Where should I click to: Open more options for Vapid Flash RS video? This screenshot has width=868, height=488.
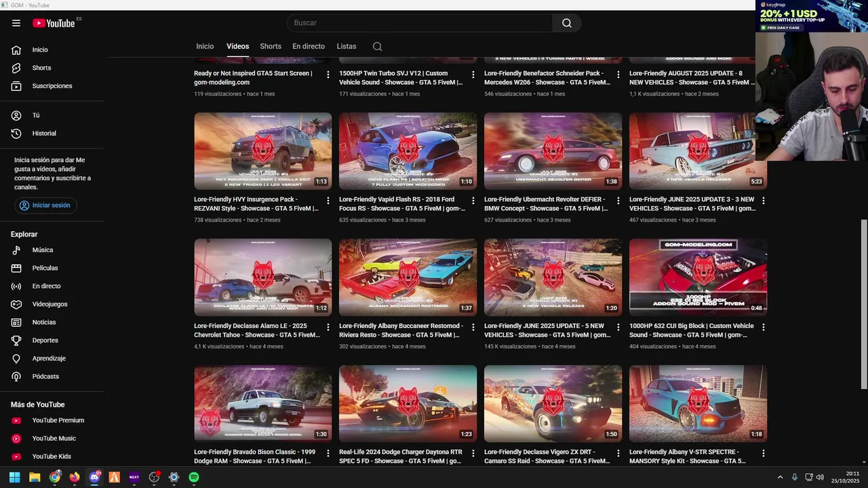473,201
